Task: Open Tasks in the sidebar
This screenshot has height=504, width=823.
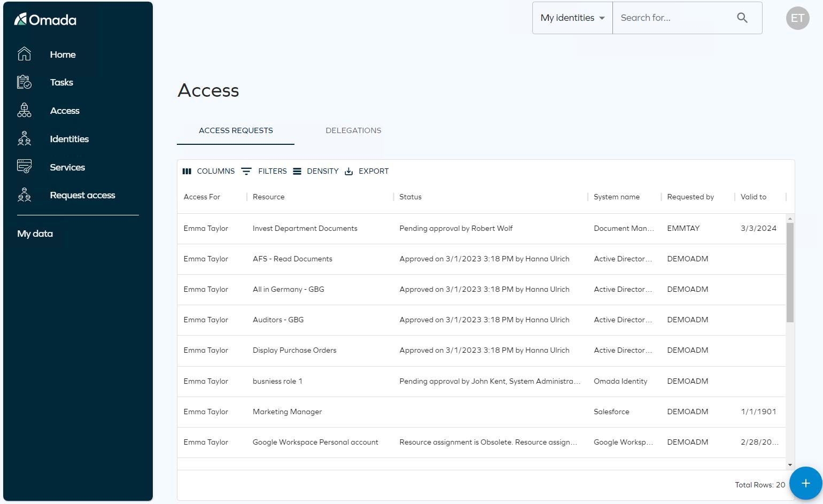Action: pos(61,82)
